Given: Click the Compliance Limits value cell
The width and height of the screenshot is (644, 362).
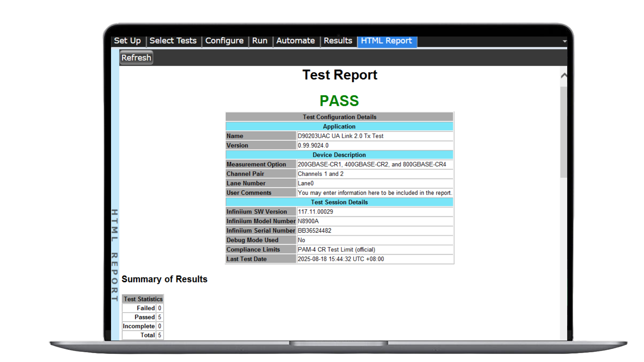Looking at the screenshot, I should tap(375, 250).
